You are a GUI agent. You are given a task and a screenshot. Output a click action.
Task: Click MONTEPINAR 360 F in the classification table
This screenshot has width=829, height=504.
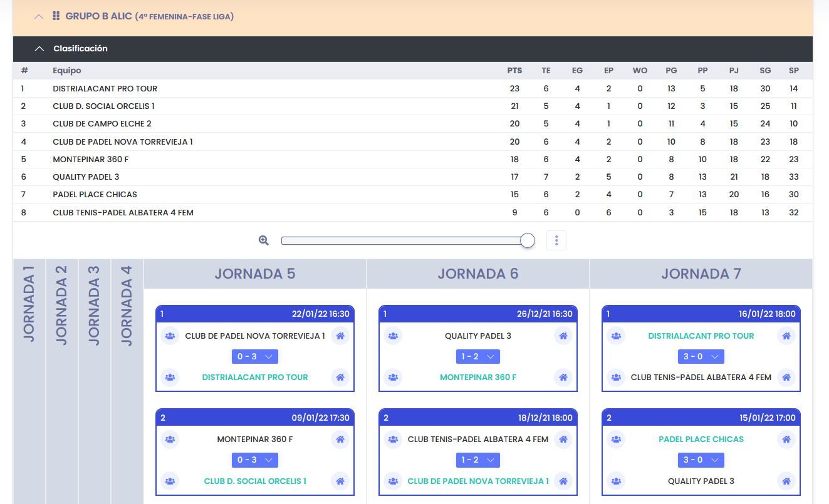[90, 160]
